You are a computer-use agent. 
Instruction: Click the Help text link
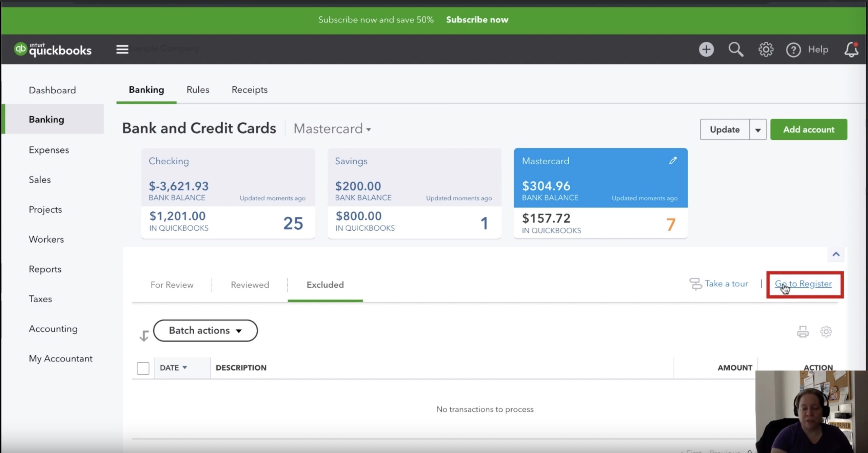[818, 49]
